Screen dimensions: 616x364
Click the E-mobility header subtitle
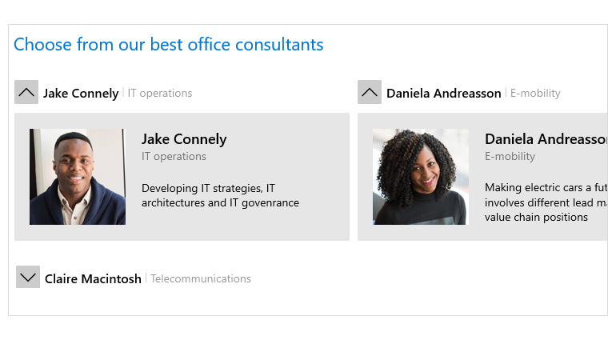coord(535,93)
